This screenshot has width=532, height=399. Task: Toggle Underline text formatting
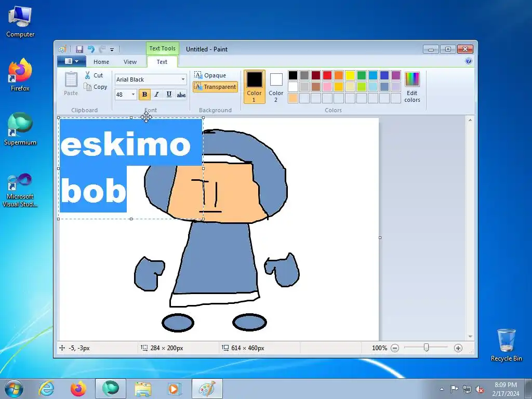[169, 95]
